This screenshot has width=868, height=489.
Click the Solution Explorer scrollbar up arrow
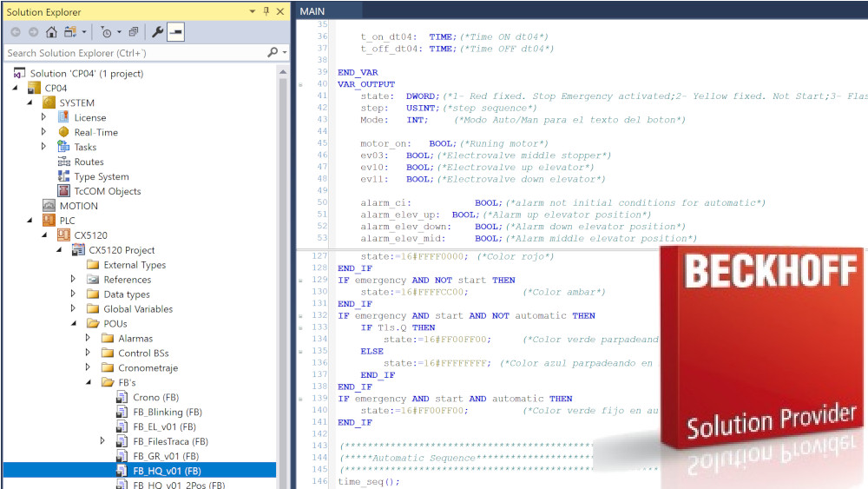coord(283,72)
